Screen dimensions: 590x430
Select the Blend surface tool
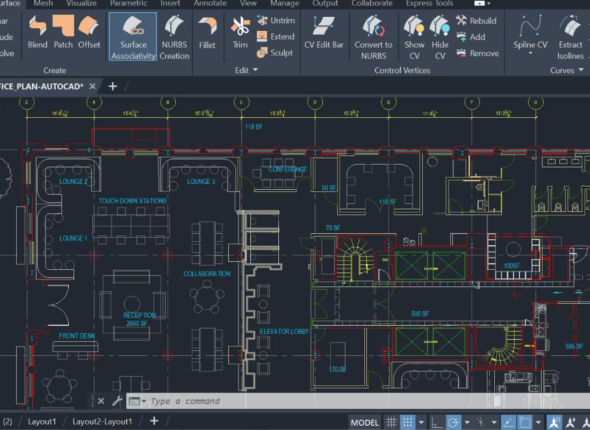[38, 32]
